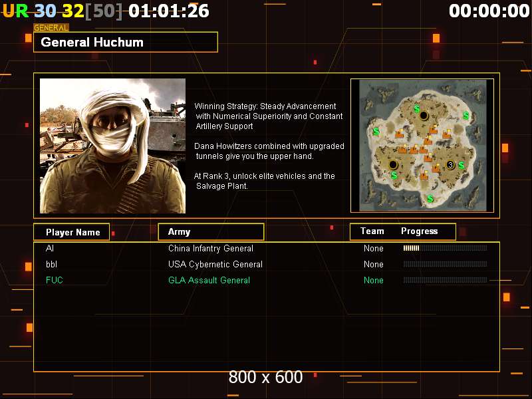Click China Infantry General army entry
Image resolution: width=532 pixels, height=399 pixels.
pos(211,248)
